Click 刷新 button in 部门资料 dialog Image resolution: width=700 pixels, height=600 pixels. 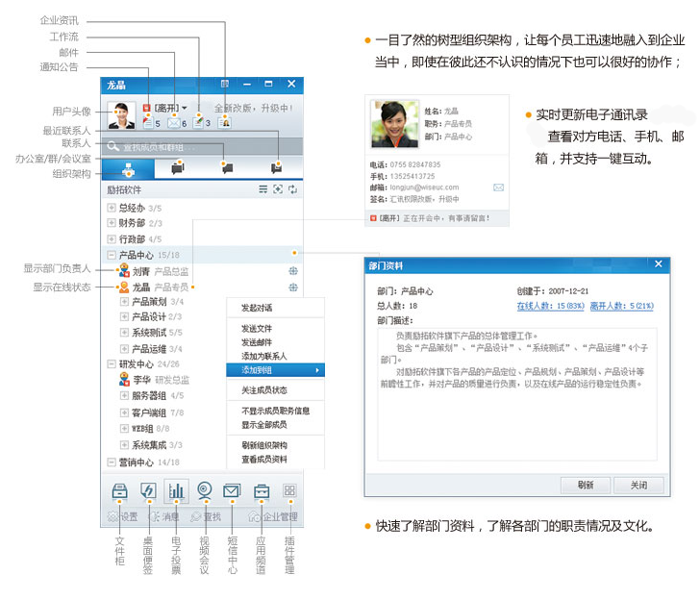(586, 486)
